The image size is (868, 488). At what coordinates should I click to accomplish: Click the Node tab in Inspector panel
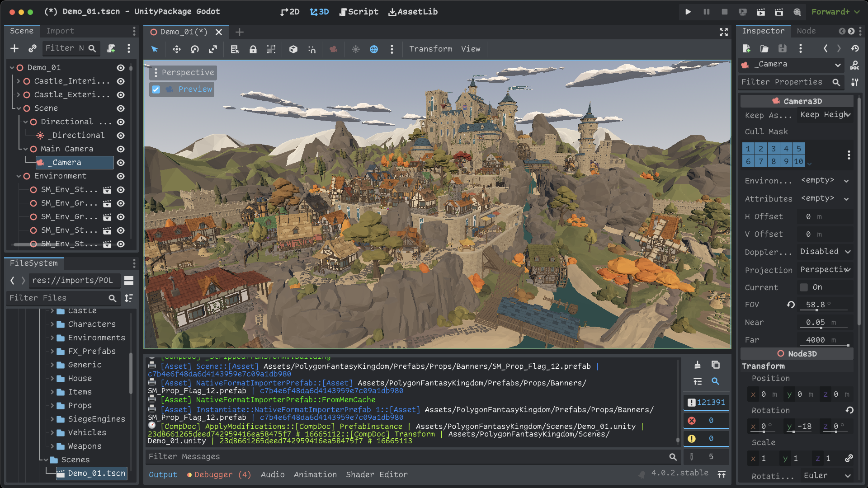point(807,30)
